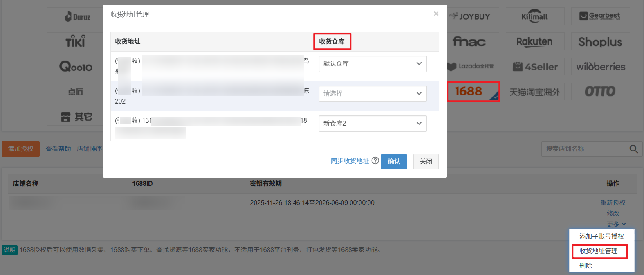The image size is (644, 275).
Task: Click the 收货仓库 column header
Action: 332,41
